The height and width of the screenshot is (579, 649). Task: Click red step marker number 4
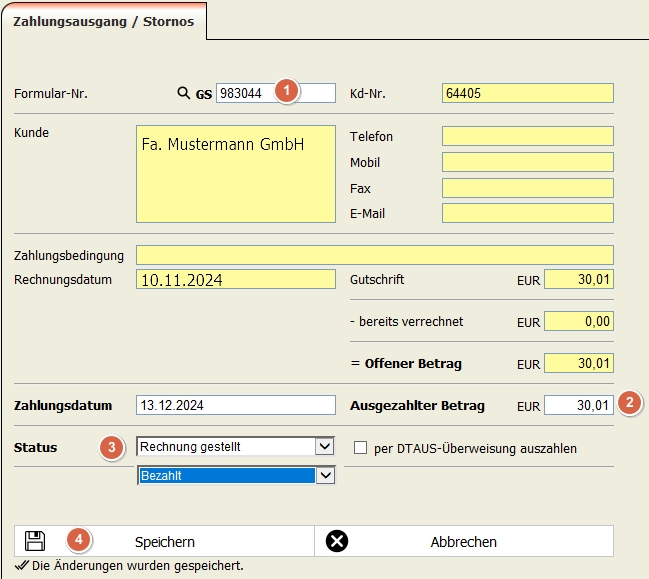pyautogui.click(x=79, y=540)
